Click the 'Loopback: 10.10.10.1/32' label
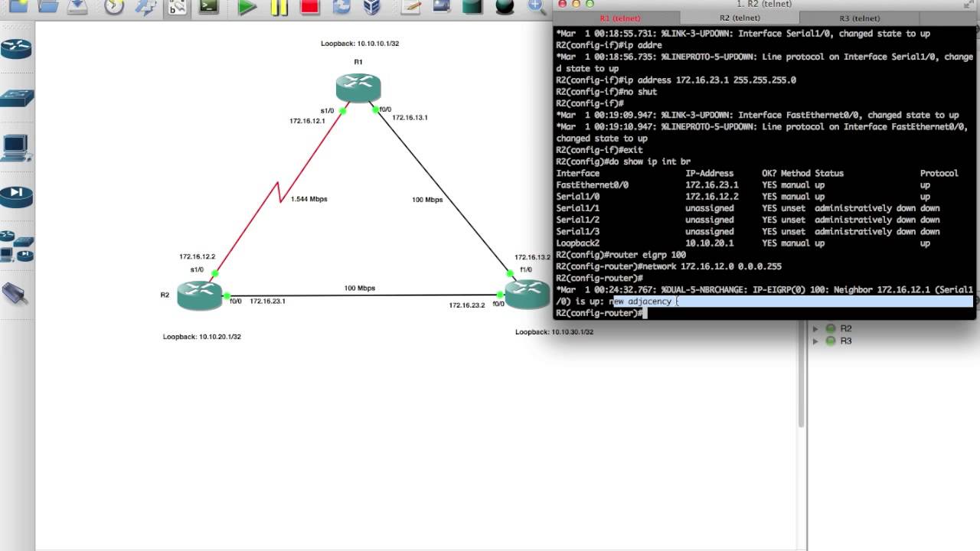 360,44
